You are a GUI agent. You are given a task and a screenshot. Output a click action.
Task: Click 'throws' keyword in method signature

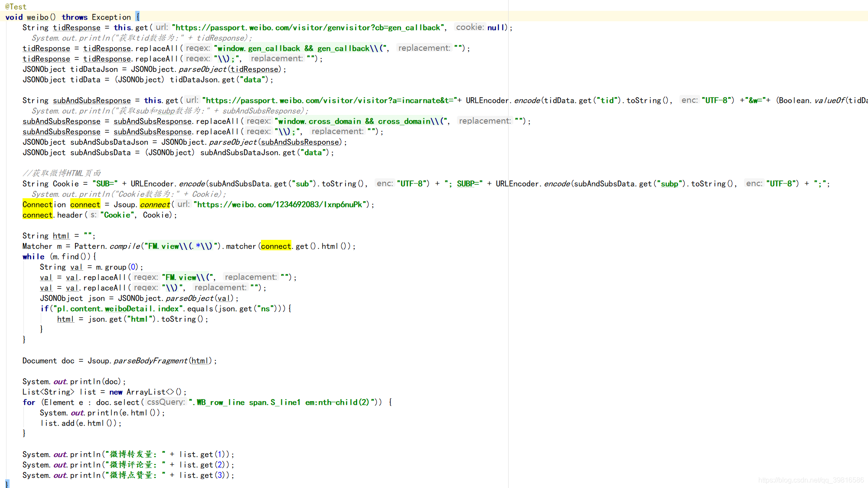tap(74, 17)
